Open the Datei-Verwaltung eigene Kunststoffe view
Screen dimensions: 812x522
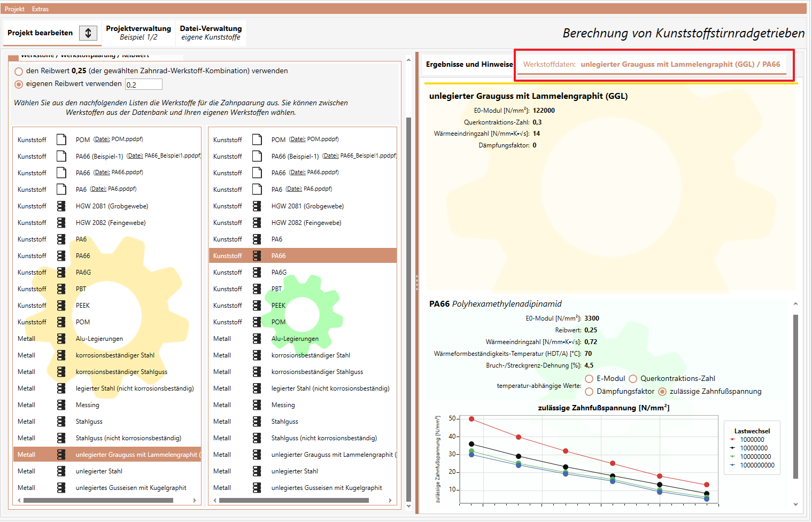click(211, 33)
